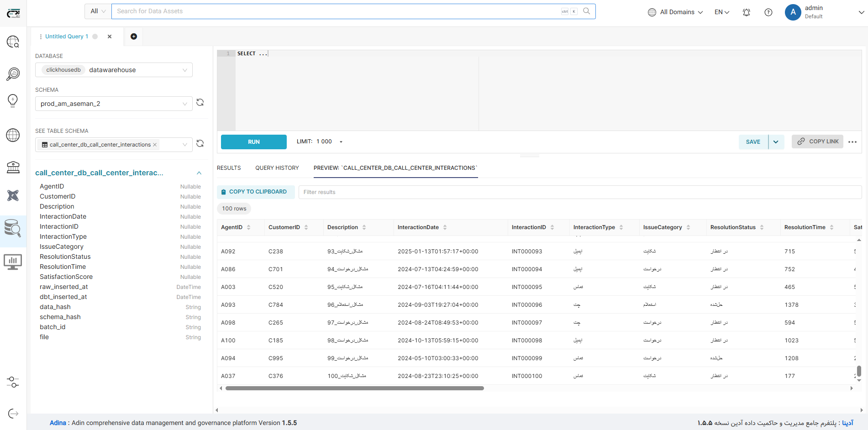Screen dimensions: 868x430
Task: Switch to the Query History tab
Action: click(x=277, y=168)
